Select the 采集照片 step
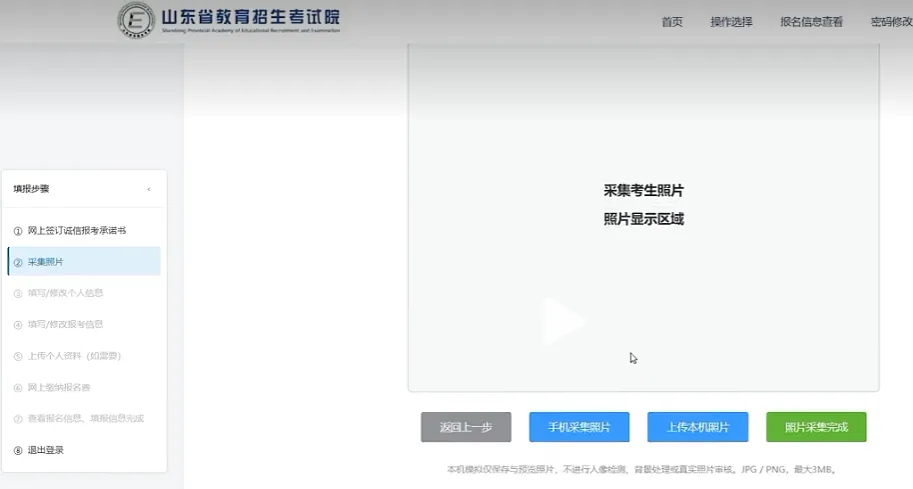 (x=84, y=261)
